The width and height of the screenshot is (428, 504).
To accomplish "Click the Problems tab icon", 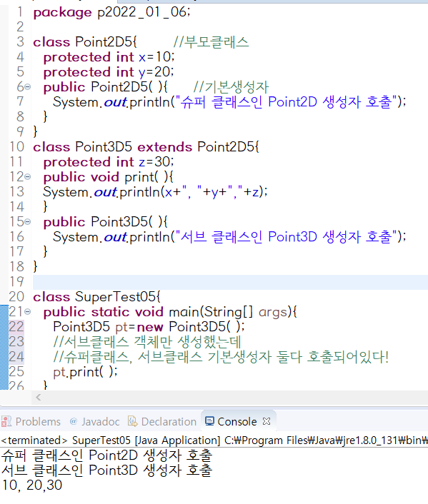I will point(6,421).
